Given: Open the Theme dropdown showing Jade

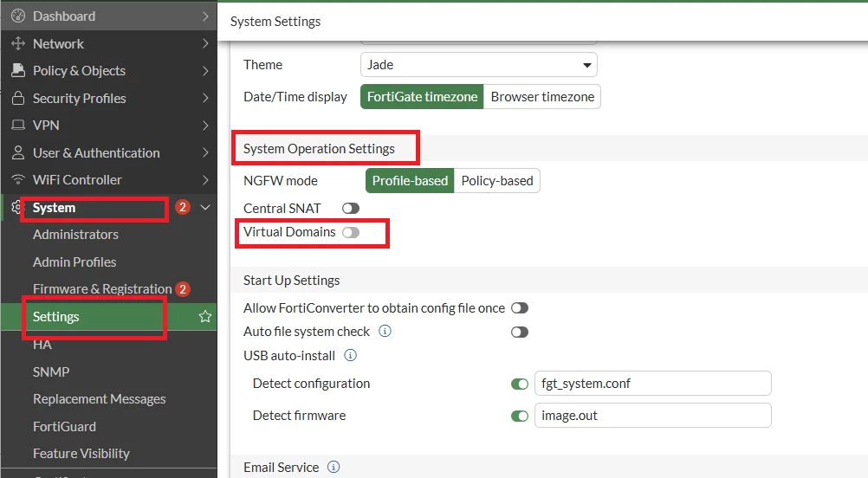Looking at the screenshot, I should pos(478,65).
